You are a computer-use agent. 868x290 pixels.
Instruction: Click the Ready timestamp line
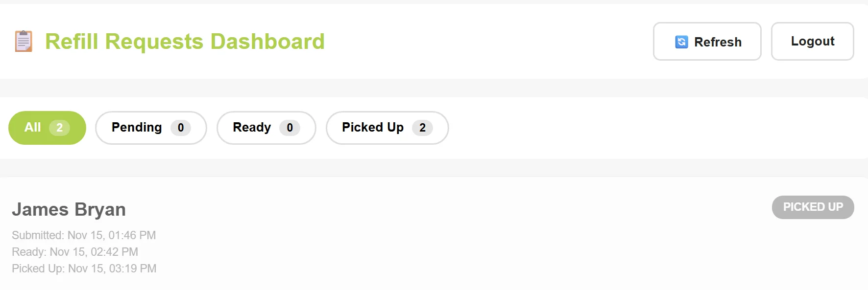[75, 251]
